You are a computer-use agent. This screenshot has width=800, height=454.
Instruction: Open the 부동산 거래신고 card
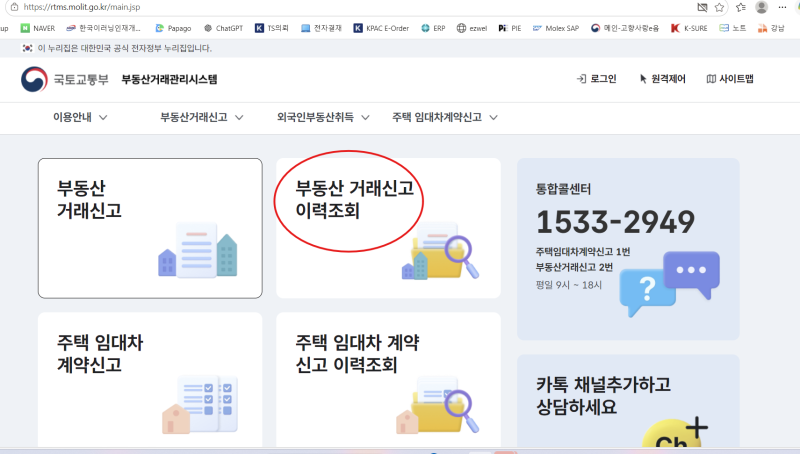pos(150,228)
